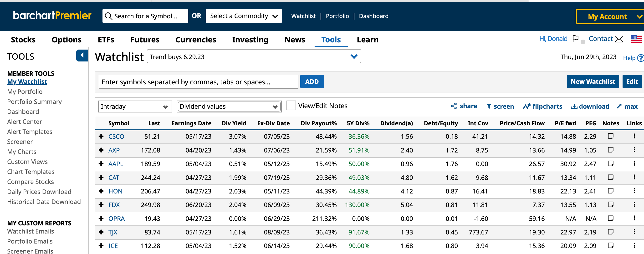Open links menu dots for CAT
The height and width of the screenshot is (254, 644).
pos(634,177)
